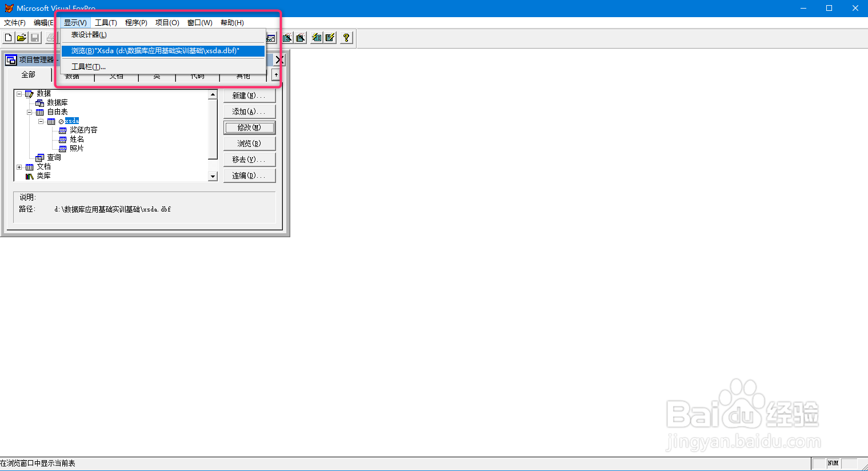Screen dimensions: 868x471
Task: Click the Open file folder icon
Action: (x=21, y=38)
